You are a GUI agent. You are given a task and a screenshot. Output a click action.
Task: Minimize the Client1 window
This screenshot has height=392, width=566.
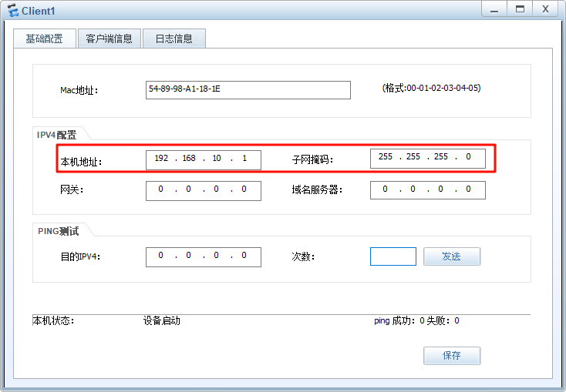(x=494, y=9)
